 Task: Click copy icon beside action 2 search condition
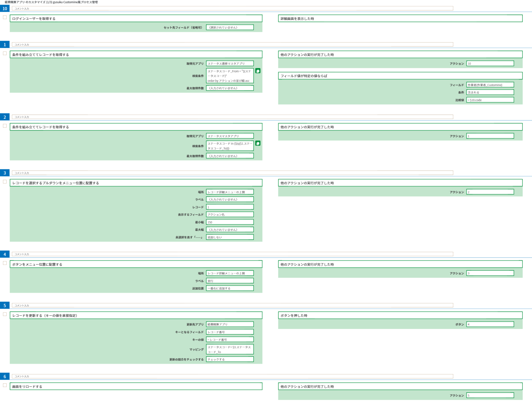click(258, 143)
